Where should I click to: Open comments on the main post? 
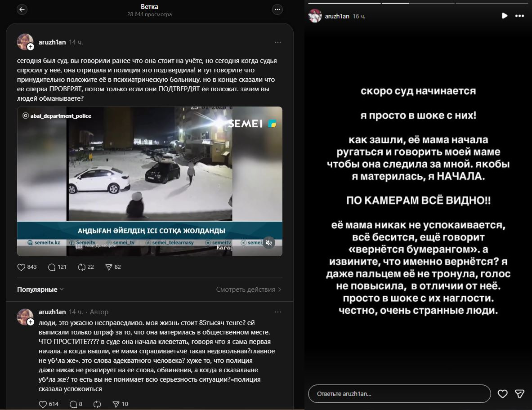pyautogui.click(x=52, y=267)
